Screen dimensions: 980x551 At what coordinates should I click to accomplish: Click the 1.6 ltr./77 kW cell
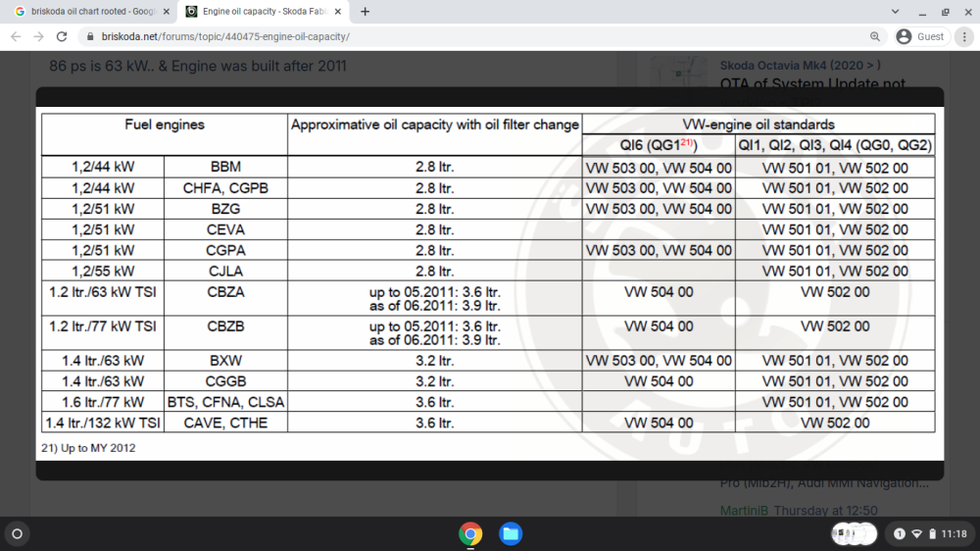point(103,402)
